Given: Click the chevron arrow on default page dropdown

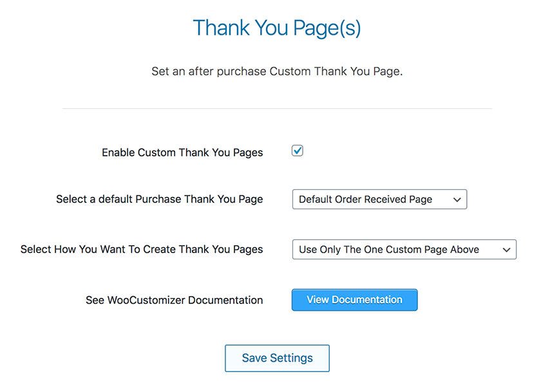Looking at the screenshot, I should 457,200.
